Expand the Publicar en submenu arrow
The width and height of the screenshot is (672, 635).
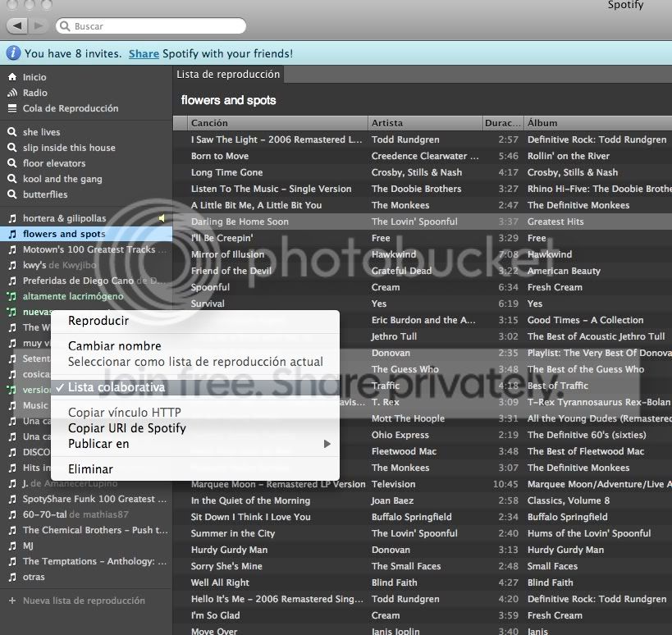(x=327, y=444)
